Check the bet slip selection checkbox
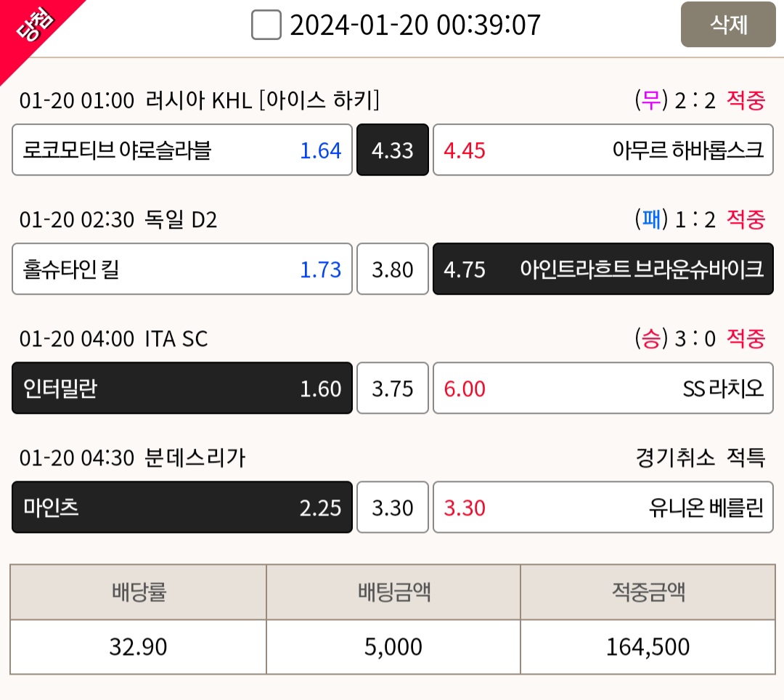Screen dimensions: 784x700 266,25
